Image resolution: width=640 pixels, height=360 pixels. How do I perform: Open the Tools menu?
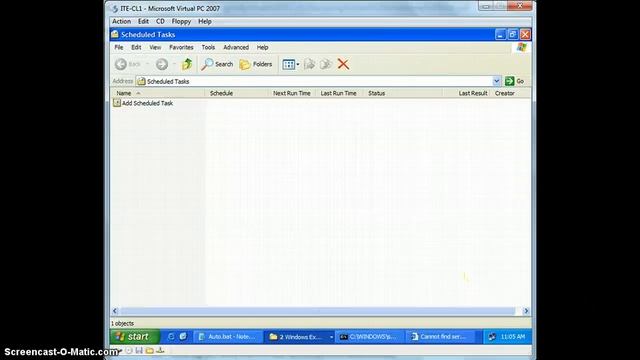208,47
